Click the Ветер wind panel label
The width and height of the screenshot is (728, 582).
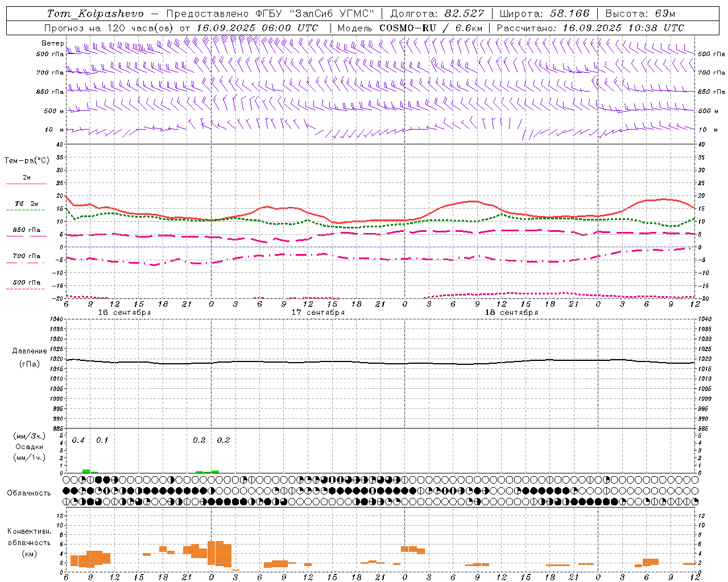click(53, 43)
